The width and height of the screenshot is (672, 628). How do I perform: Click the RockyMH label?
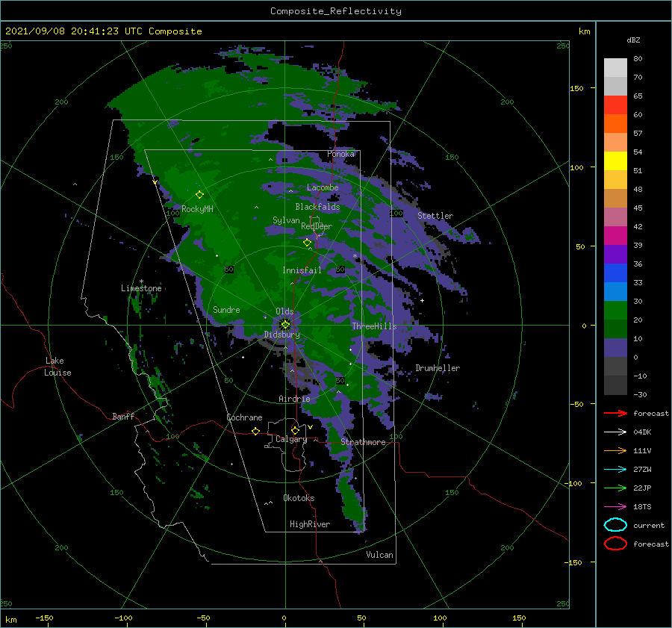pyautogui.click(x=197, y=209)
